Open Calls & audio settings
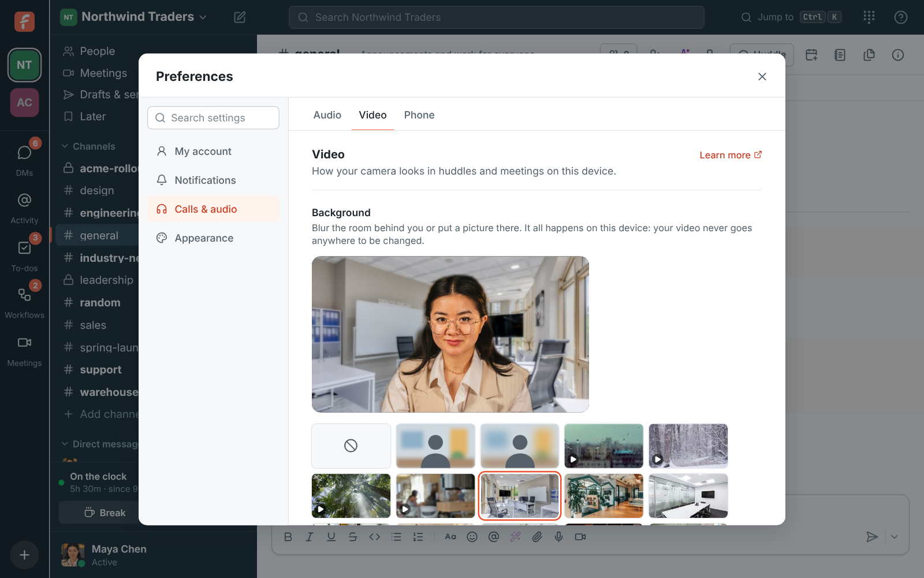The width and height of the screenshot is (924, 578). [x=213, y=209]
